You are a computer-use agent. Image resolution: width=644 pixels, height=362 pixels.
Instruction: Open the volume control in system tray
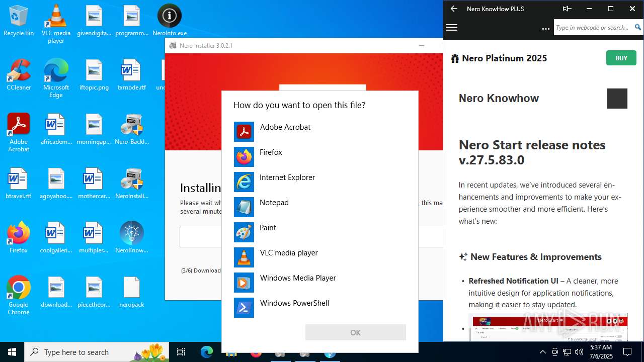[579, 352]
